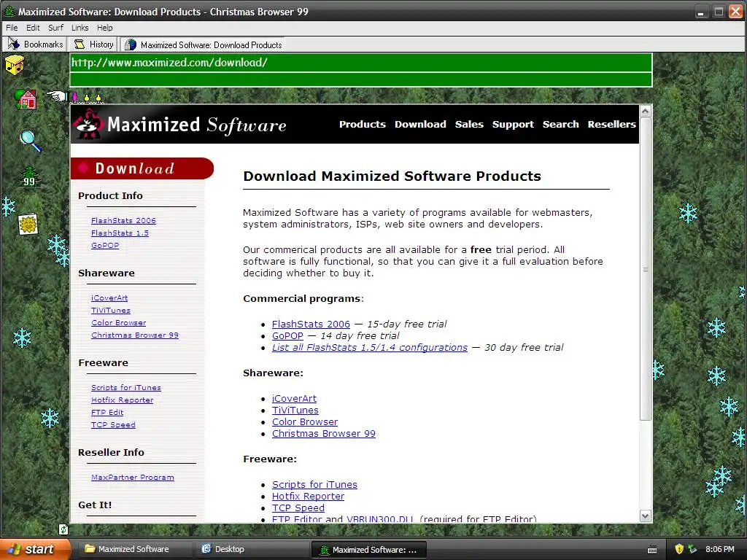The image size is (747, 560).
Task: Click the white pointing hand icon
Action: pos(57,96)
